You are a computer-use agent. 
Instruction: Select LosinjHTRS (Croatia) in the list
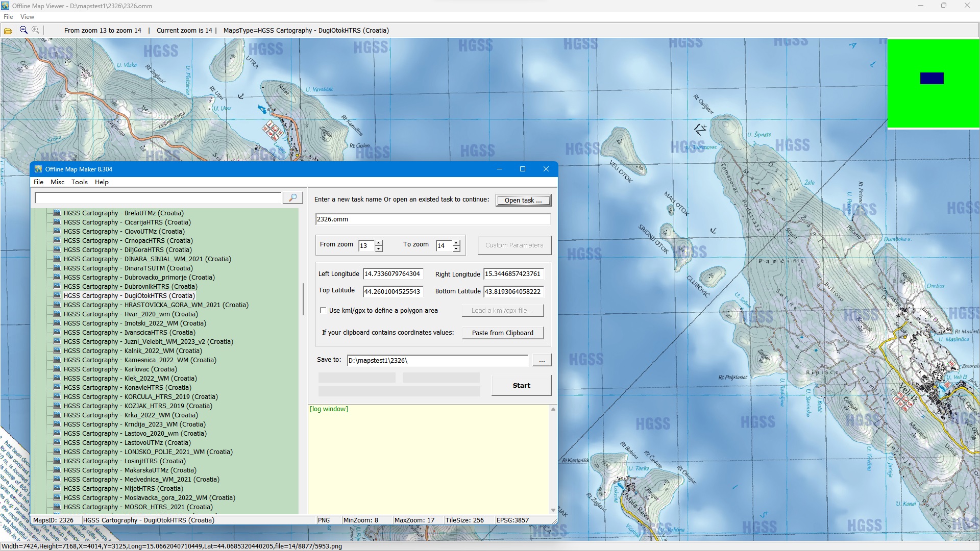pyautogui.click(x=124, y=461)
